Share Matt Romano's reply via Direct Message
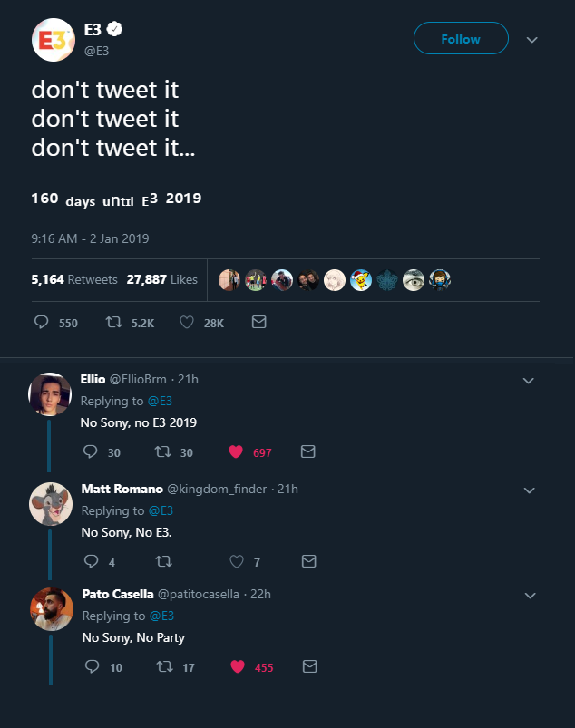The height and width of the screenshot is (728, 575). tap(308, 561)
